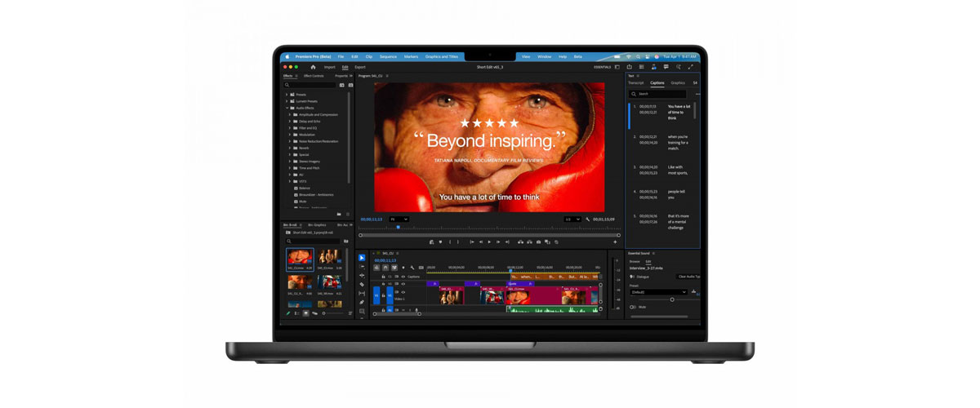Viewport: 980px width, 408px height.
Task: Switch to the Transcript tab
Action: (635, 83)
